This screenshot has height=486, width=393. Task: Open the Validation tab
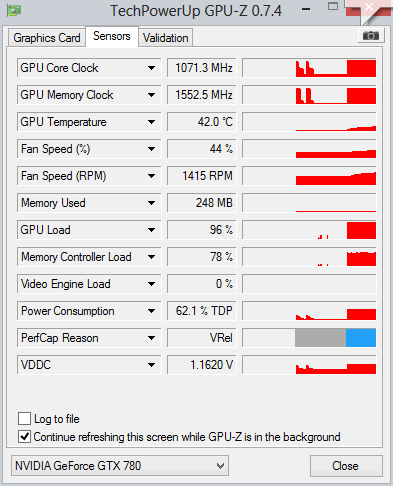click(x=166, y=38)
